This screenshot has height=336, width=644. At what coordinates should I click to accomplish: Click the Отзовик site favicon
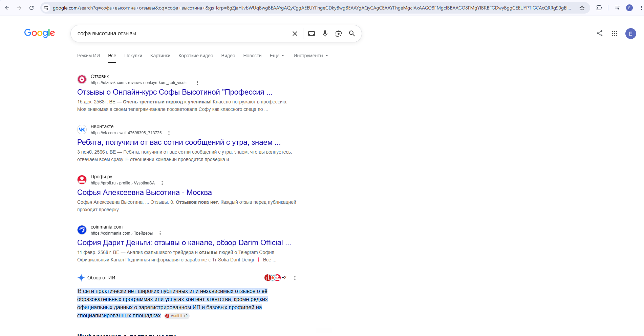pyautogui.click(x=82, y=79)
